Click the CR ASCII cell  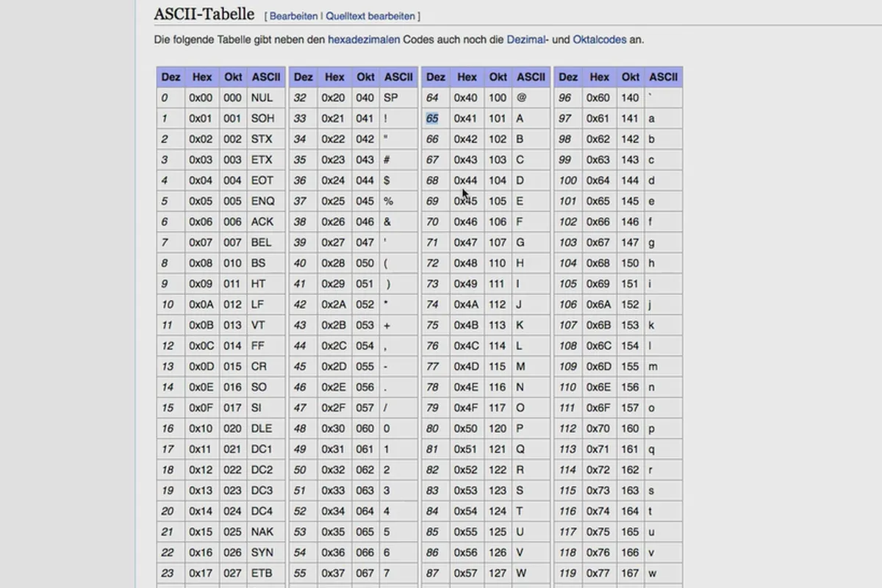(x=266, y=366)
